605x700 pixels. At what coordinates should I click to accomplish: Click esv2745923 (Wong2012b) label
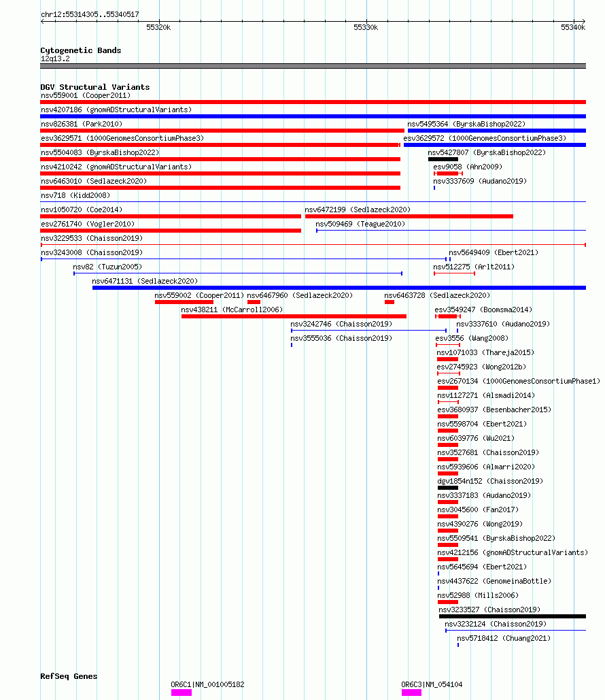(x=481, y=367)
